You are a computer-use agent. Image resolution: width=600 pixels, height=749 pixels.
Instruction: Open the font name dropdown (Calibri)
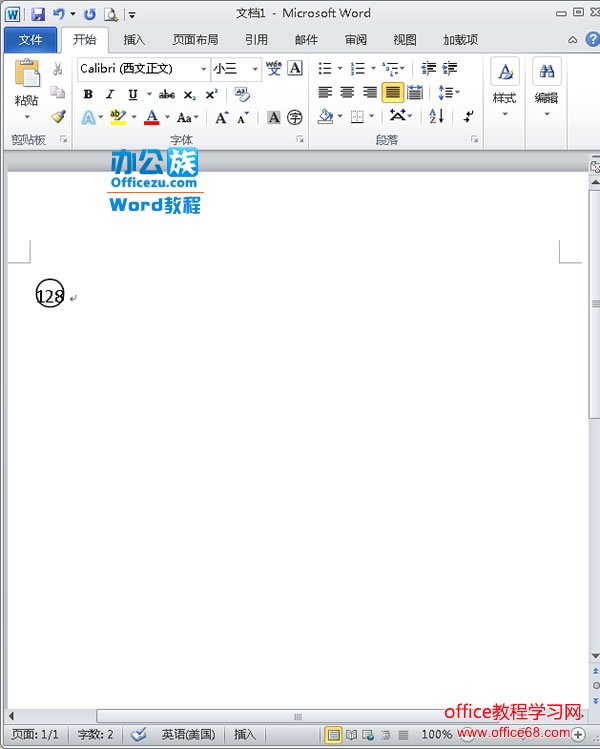point(203,69)
